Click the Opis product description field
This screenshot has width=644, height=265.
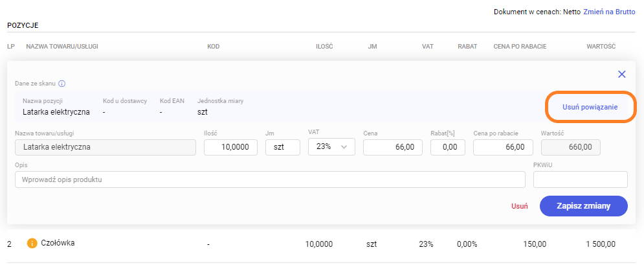pos(269,179)
